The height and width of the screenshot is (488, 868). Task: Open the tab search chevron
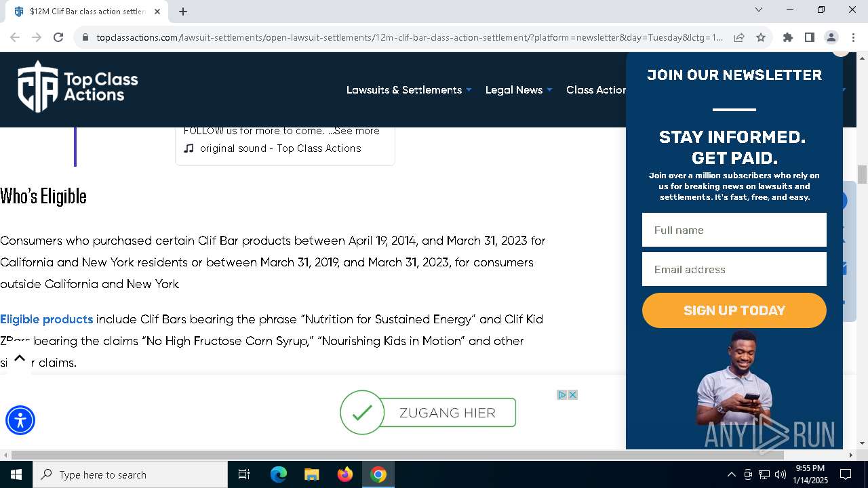[x=759, y=9]
